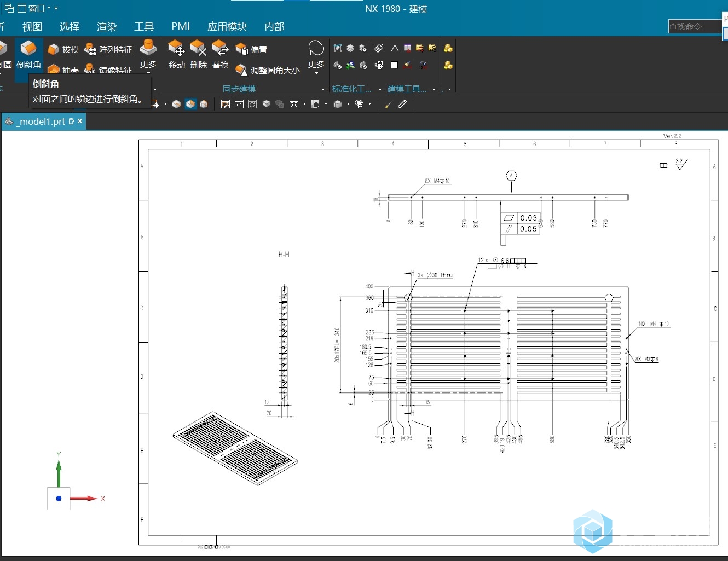The image size is (728, 561).
Task: Click the 移动 move face tool
Action: tap(176, 55)
